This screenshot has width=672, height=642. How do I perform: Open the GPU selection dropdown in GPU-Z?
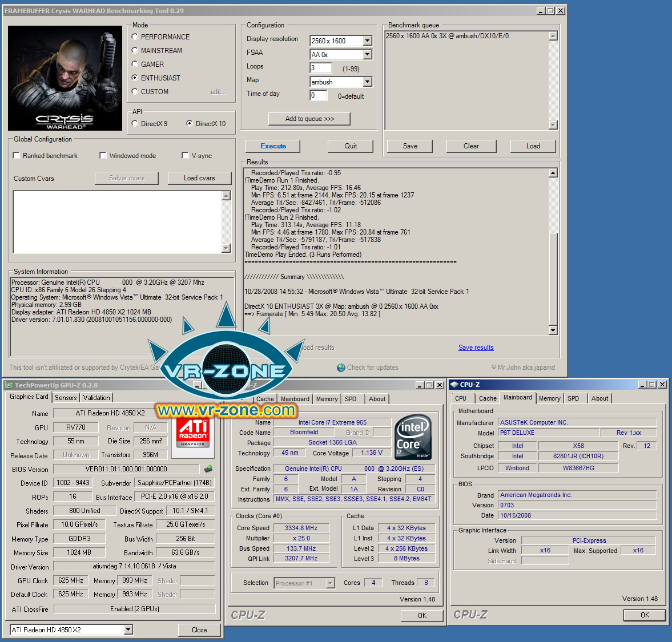pyautogui.click(x=128, y=629)
